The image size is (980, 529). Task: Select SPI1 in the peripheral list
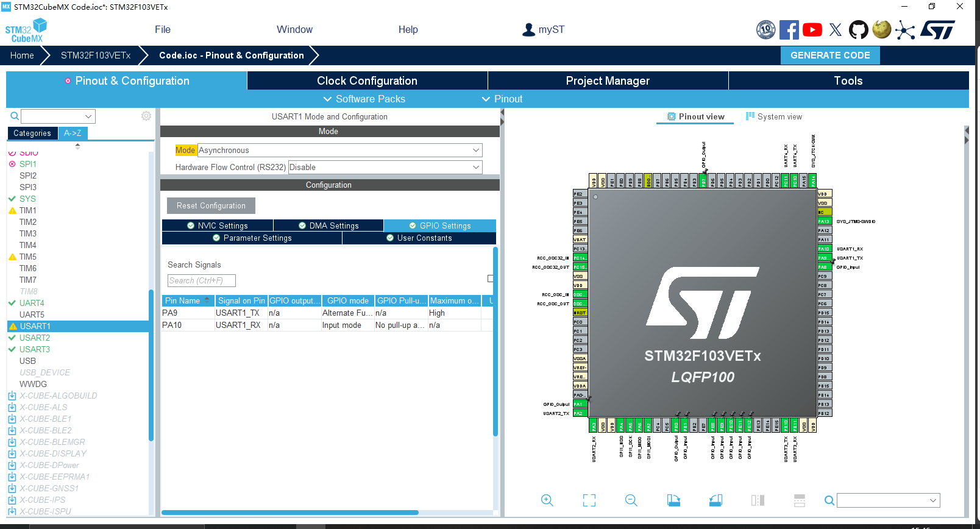27,164
